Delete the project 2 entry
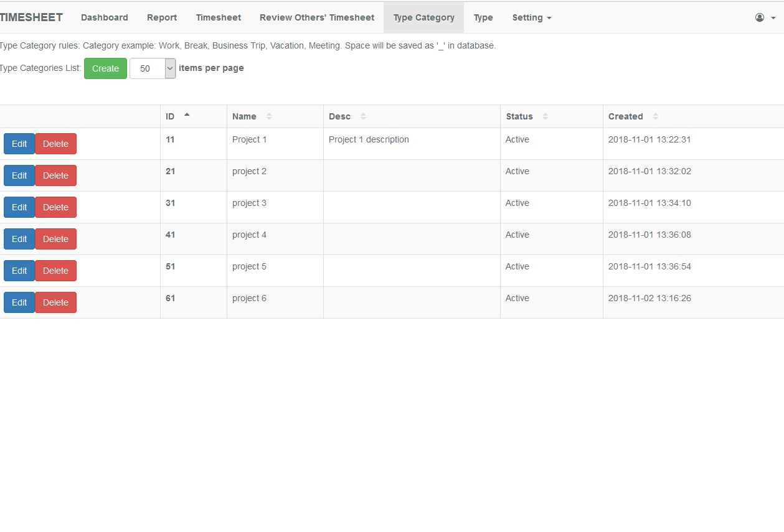784x532 pixels. tap(55, 175)
